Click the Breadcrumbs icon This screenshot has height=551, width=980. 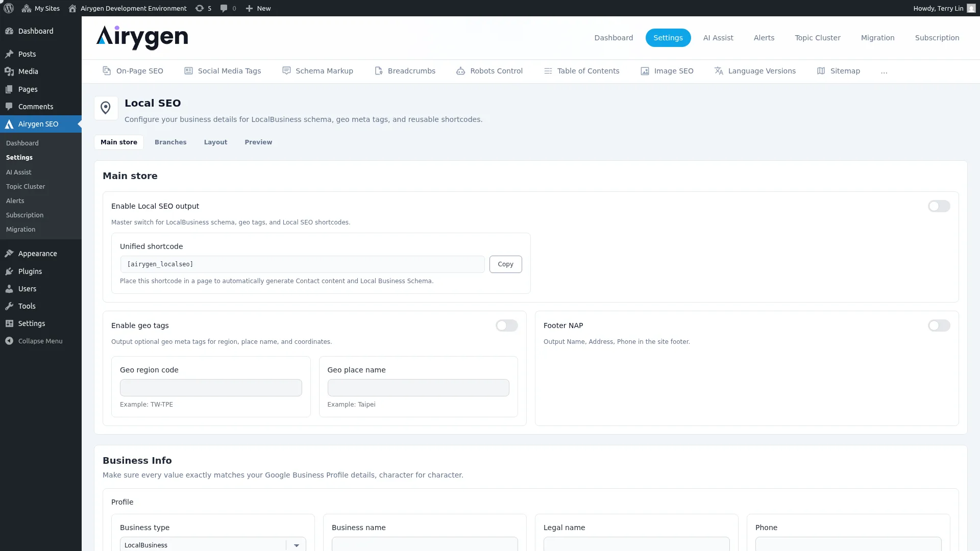[x=379, y=71]
